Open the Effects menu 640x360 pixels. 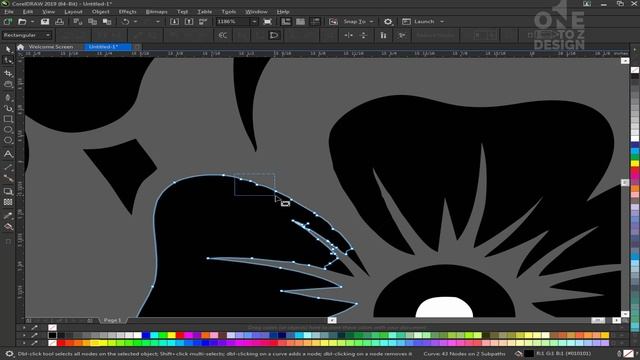(127, 12)
